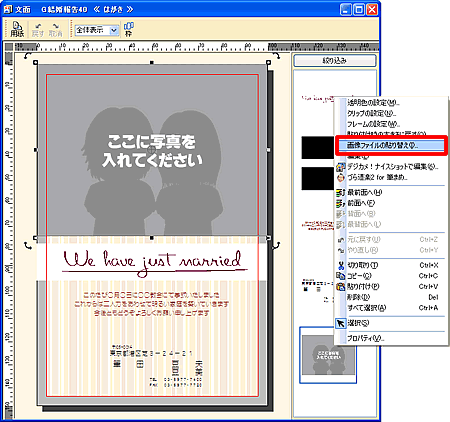Screen dimensions: 450x422
Task: Select the couple photo thumbnail in side panel
Action: point(328,355)
